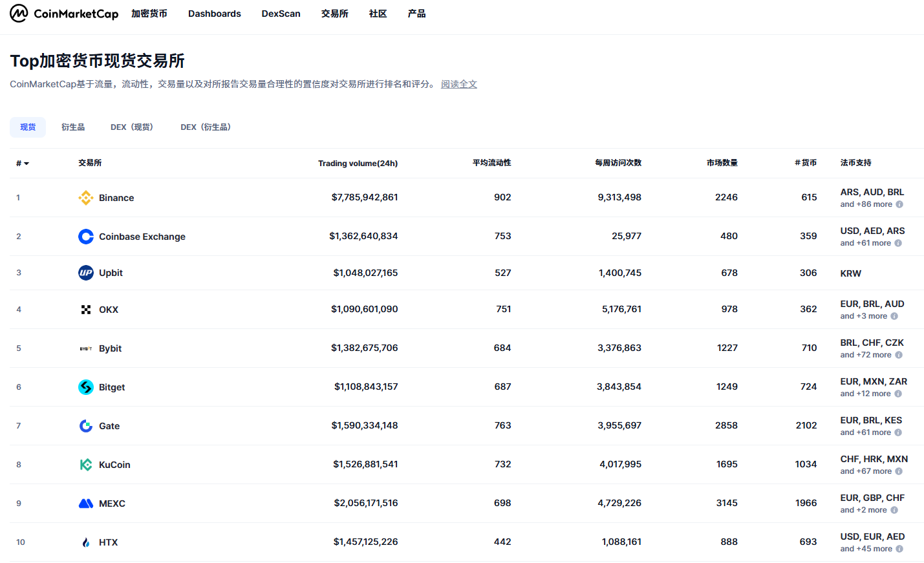Screen dimensions: 924x563
Task: Open the 社区 navigation menu
Action: [x=378, y=14]
